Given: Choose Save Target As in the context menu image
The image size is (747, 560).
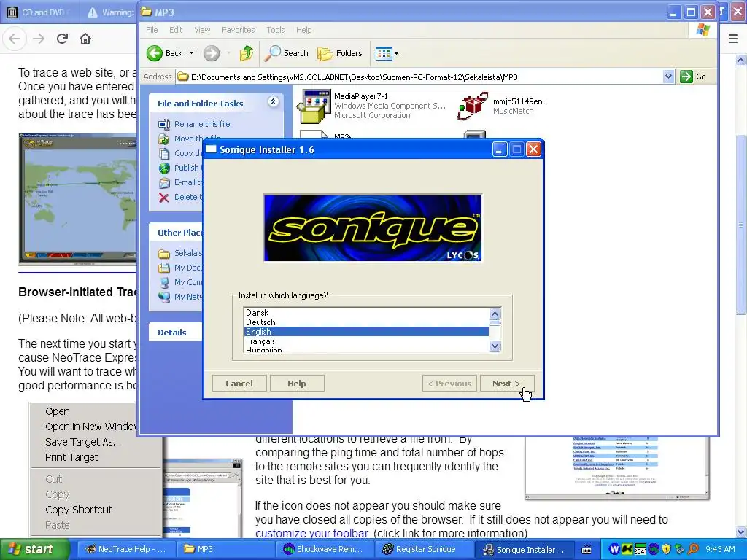Looking at the screenshot, I should 83,442.
